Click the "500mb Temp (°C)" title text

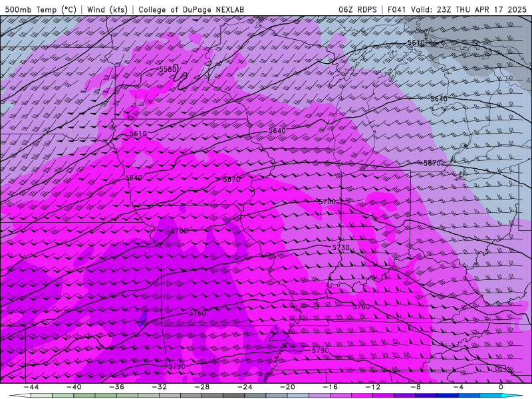41,9
